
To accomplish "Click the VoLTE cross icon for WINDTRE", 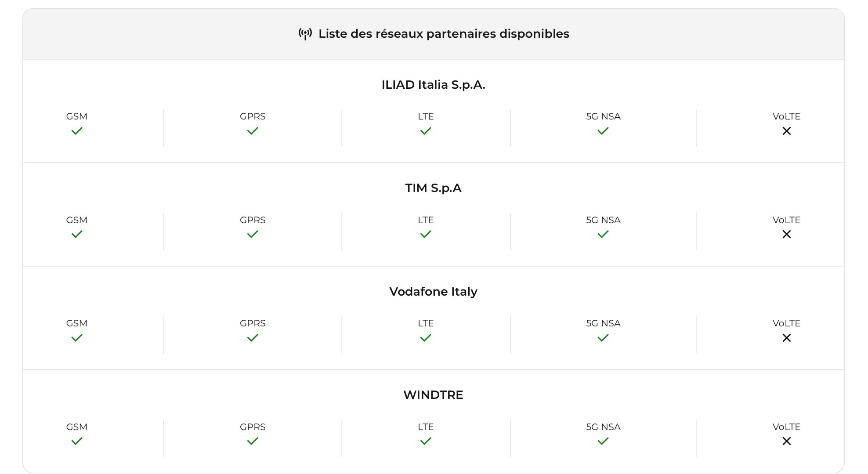I will click(x=787, y=441).
